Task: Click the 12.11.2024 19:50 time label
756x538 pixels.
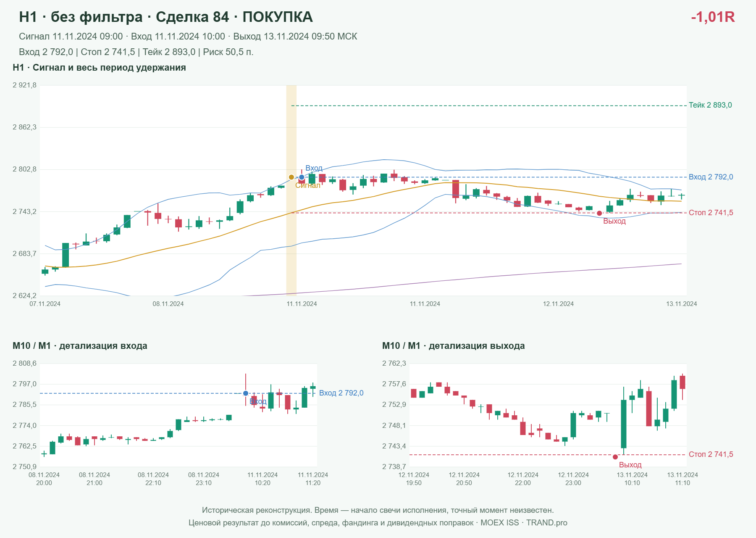Action: (x=414, y=479)
